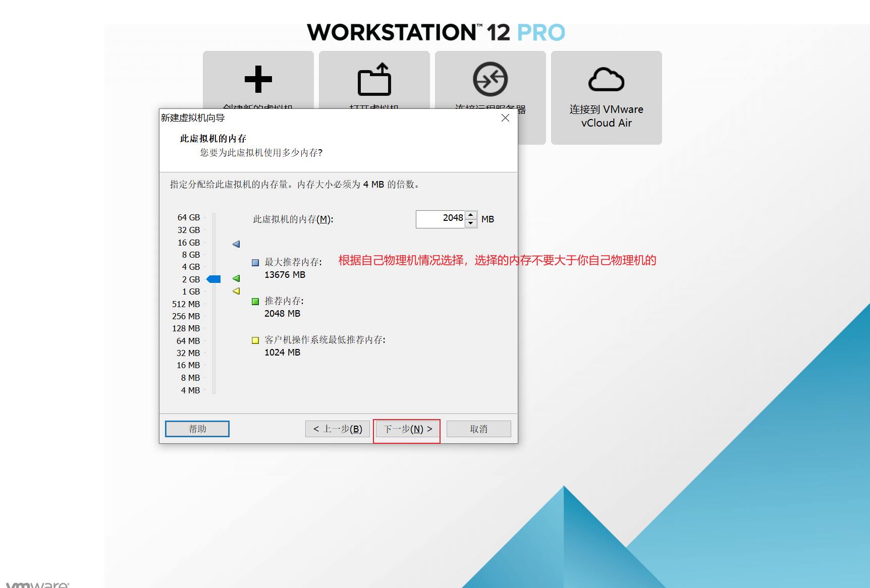Click the 2048 MB recommended memory value
This screenshot has width=870, height=588.
tap(282, 314)
